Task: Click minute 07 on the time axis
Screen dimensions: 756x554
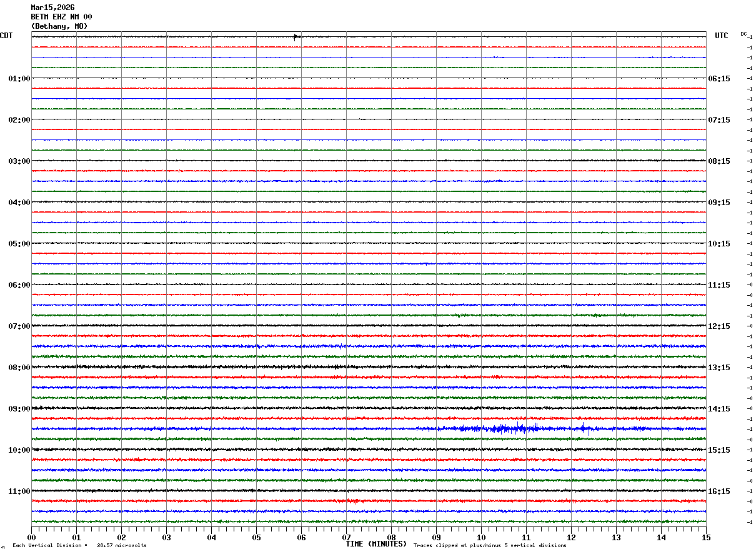Action: point(346,537)
